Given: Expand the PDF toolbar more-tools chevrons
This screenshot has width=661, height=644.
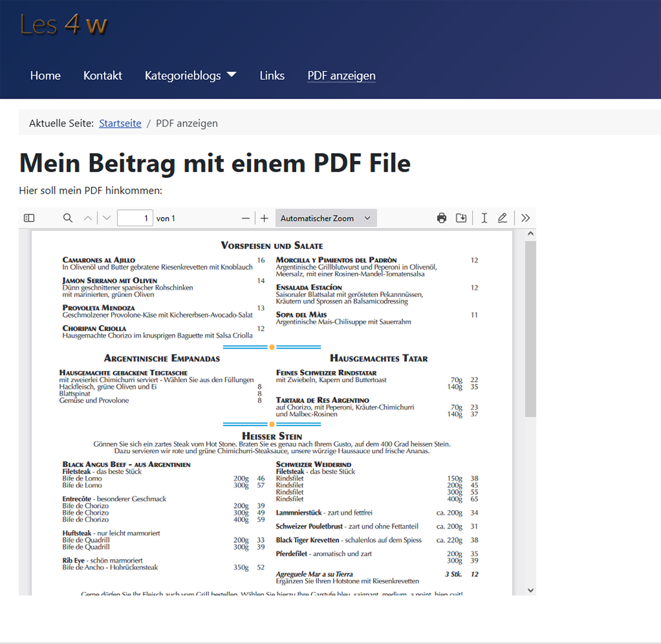Looking at the screenshot, I should click(525, 218).
